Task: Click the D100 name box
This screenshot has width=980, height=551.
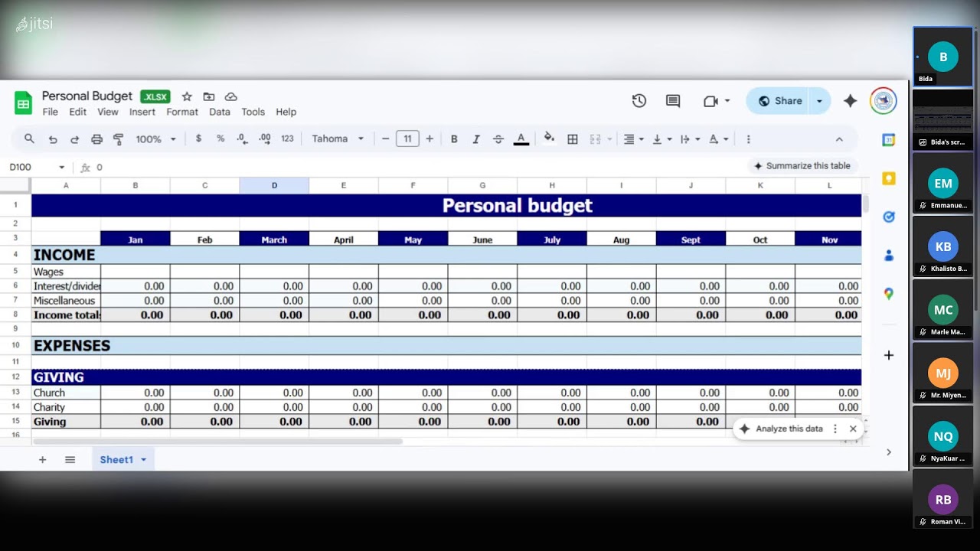Action: (37, 167)
